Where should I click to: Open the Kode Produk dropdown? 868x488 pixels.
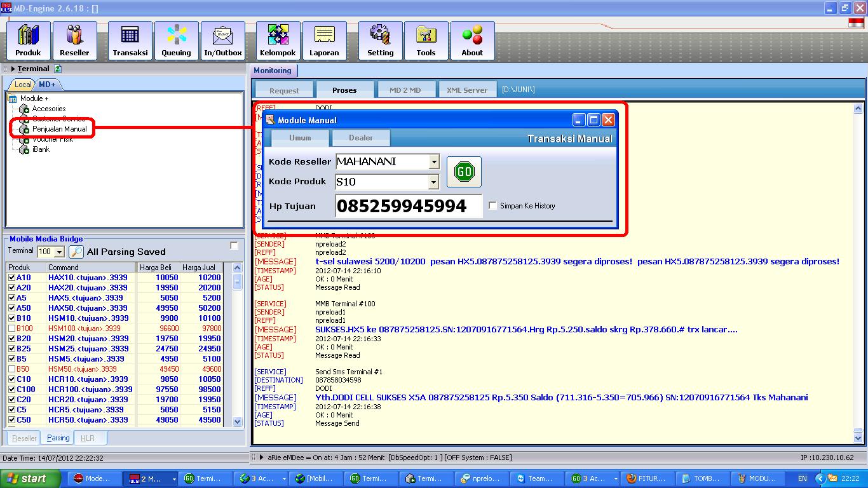[434, 184]
